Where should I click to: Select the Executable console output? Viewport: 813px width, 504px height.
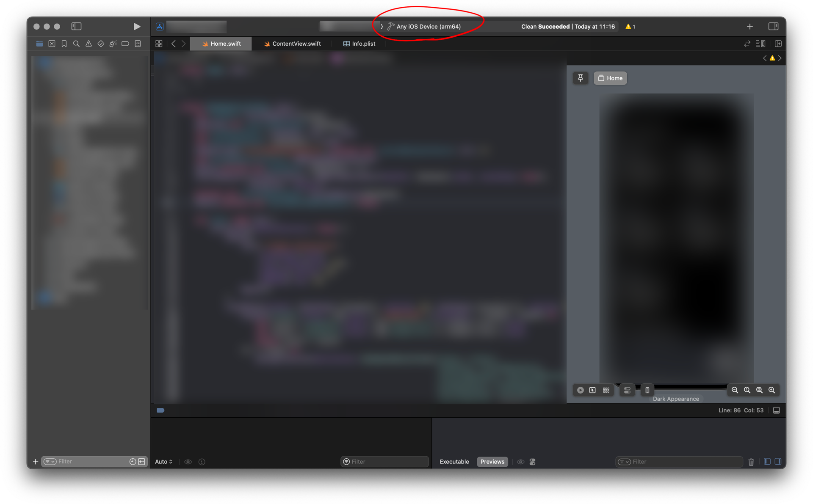(454, 462)
